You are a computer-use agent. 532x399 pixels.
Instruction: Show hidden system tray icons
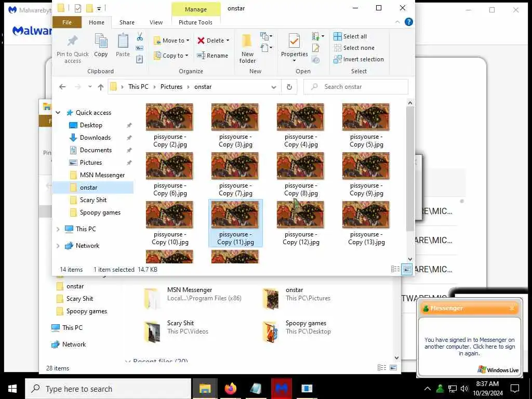pos(428,389)
